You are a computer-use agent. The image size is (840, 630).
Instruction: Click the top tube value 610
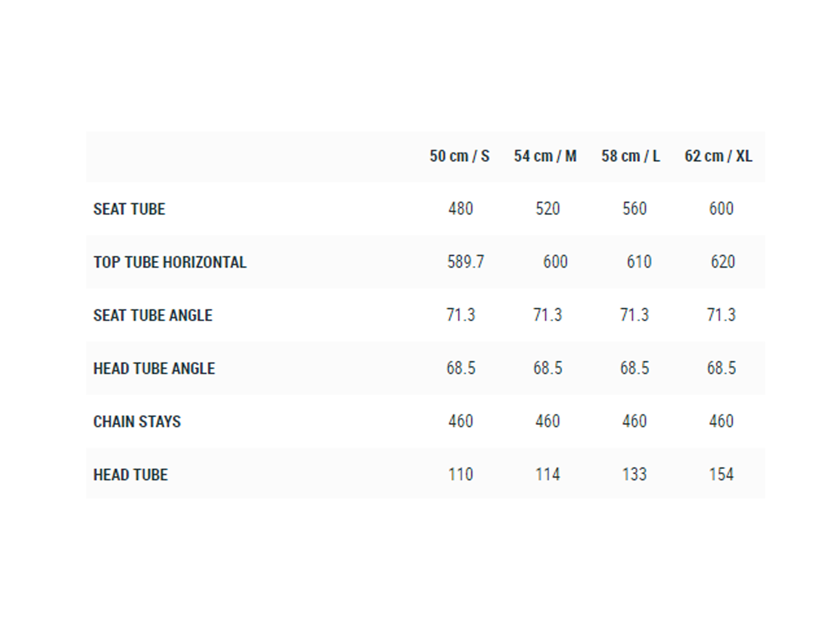point(639,262)
